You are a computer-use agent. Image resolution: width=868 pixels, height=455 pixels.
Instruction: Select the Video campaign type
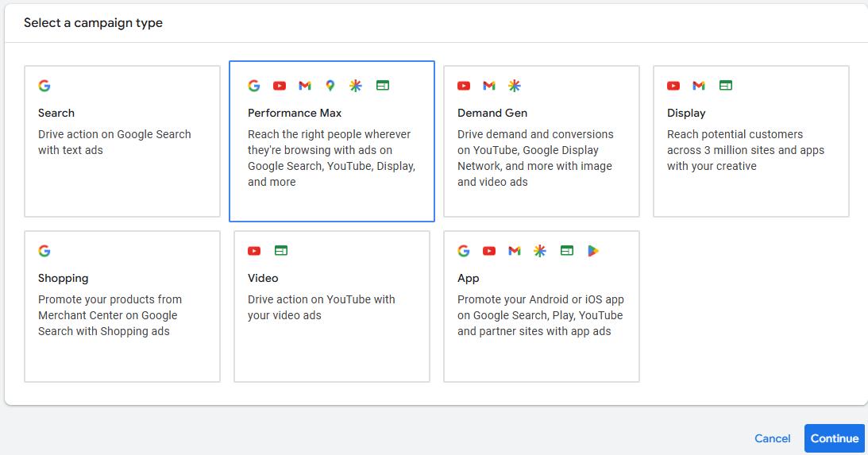[332, 307]
